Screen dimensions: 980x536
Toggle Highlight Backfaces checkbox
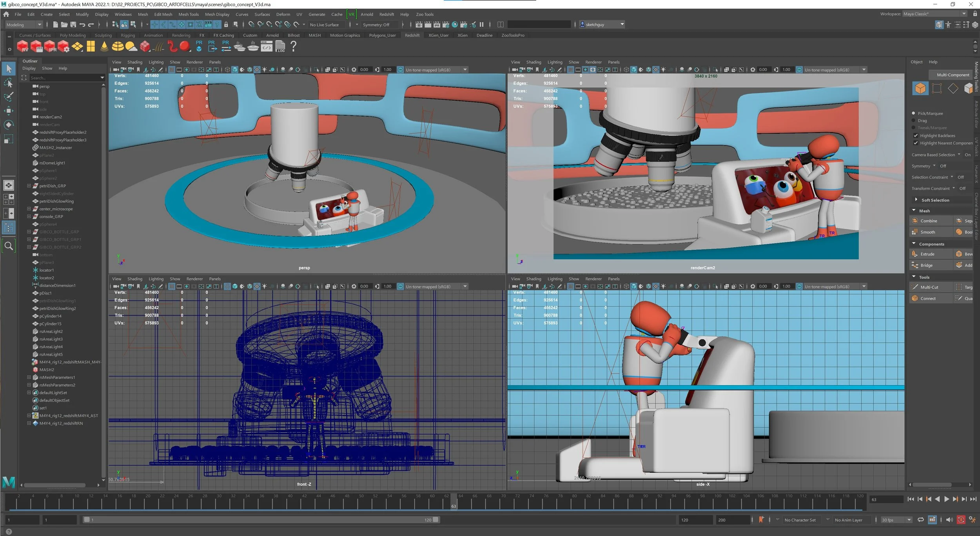[x=916, y=136]
